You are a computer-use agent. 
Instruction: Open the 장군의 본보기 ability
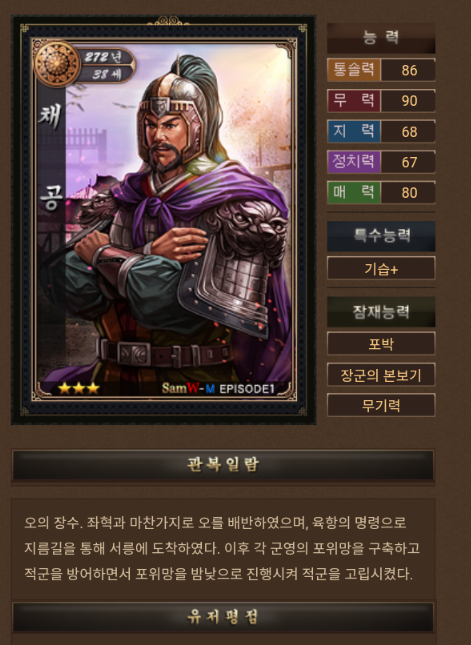pos(381,375)
